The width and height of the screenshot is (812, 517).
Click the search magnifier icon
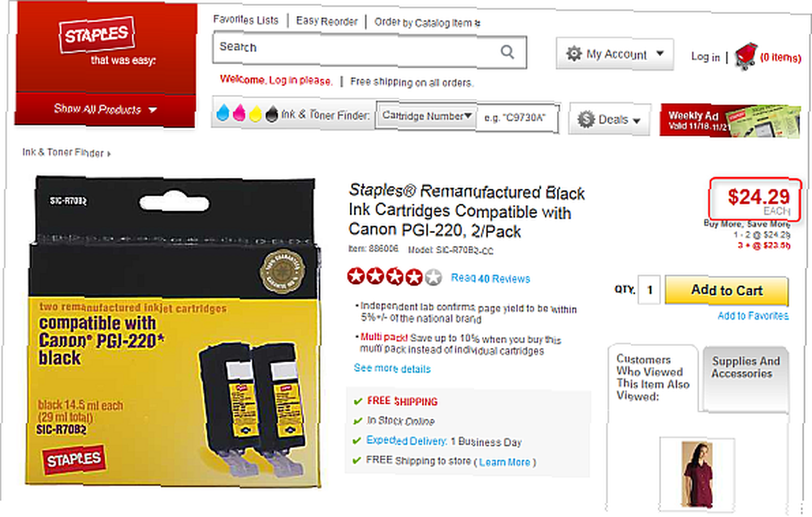(x=507, y=52)
